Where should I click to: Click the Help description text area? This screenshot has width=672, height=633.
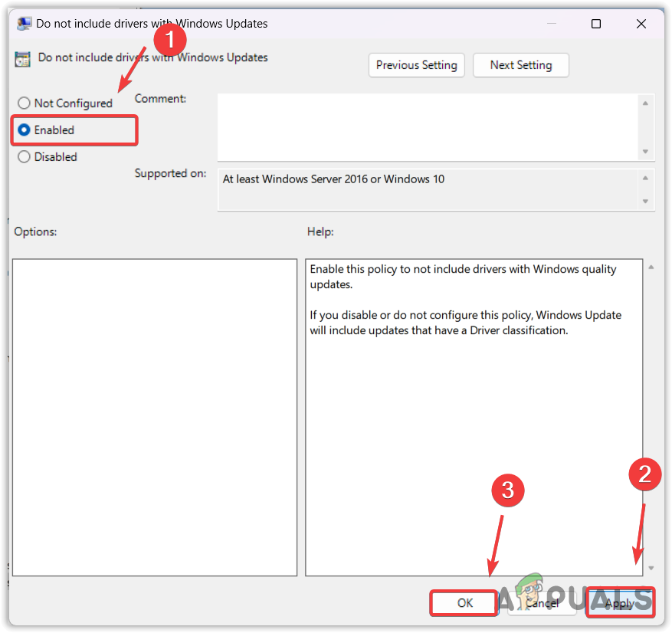point(474,417)
